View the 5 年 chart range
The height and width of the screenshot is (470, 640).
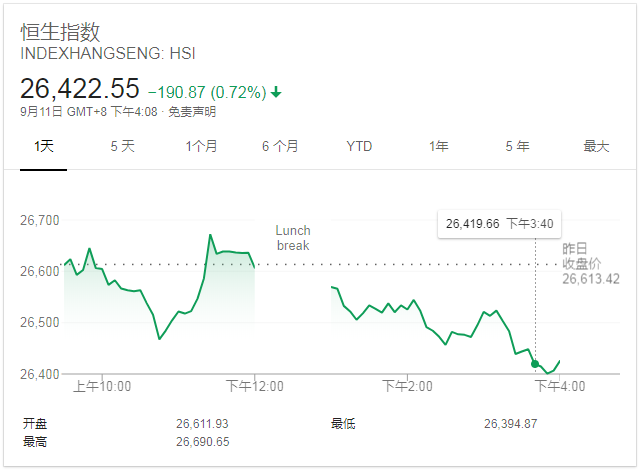(518, 146)
